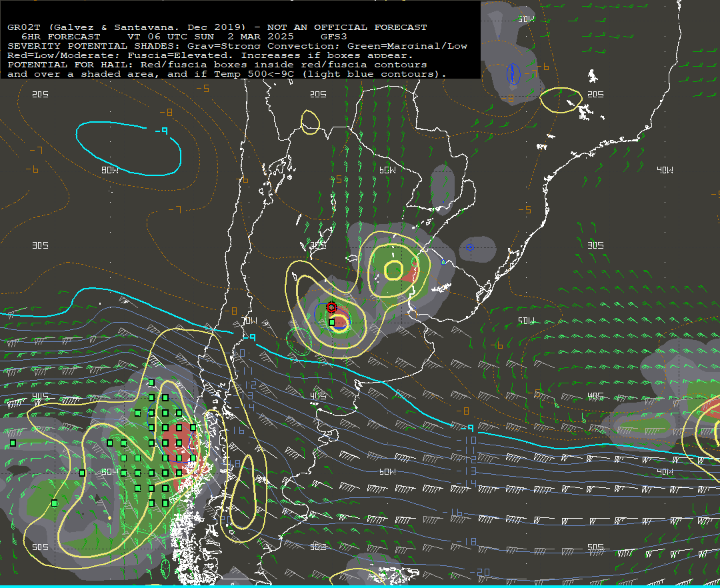This screenshot has width=720, height=588.
Task: Click 20S label right of yellow ellipse
Action: coord(595,94)
